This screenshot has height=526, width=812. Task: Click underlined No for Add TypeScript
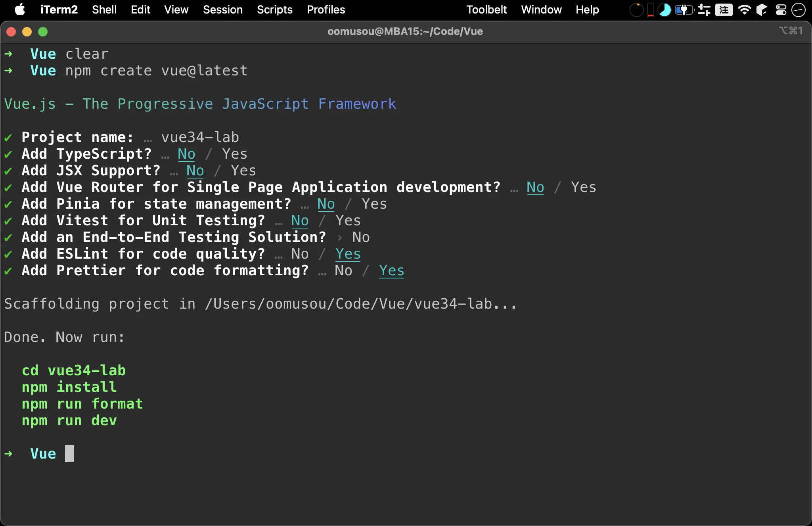point(186,154)
